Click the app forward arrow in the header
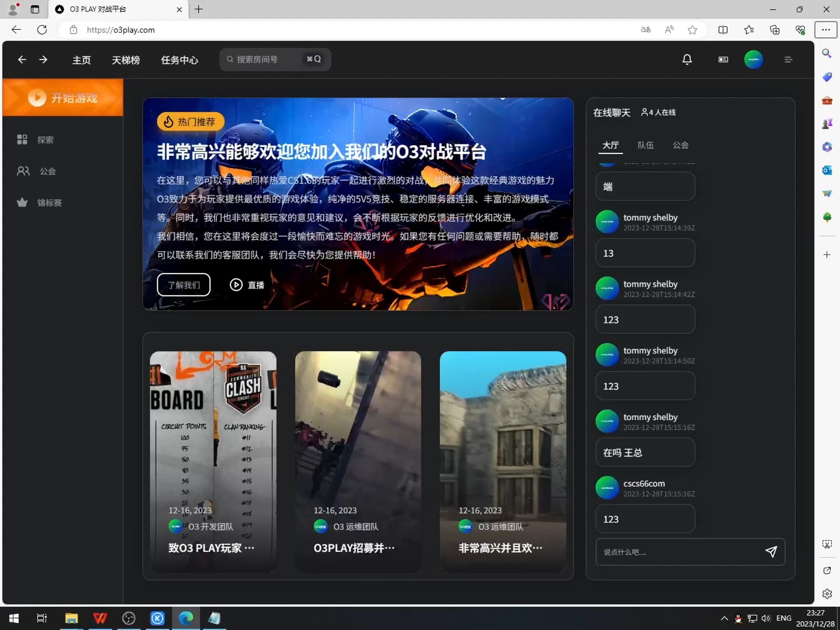Viewport: 840px width, 630px height. (x=43, y=59)
